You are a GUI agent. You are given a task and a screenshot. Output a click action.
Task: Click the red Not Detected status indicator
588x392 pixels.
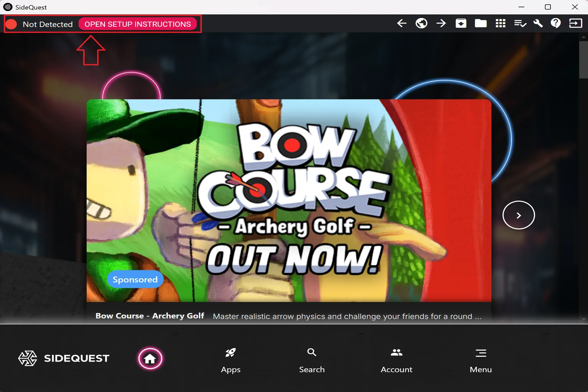pyautogui.click(x=11, y=24)
